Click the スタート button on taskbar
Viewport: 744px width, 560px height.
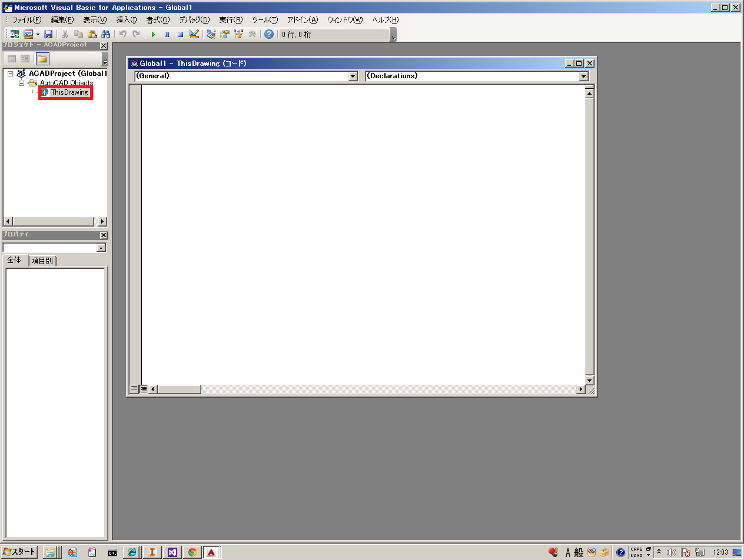tap(19, 552)
